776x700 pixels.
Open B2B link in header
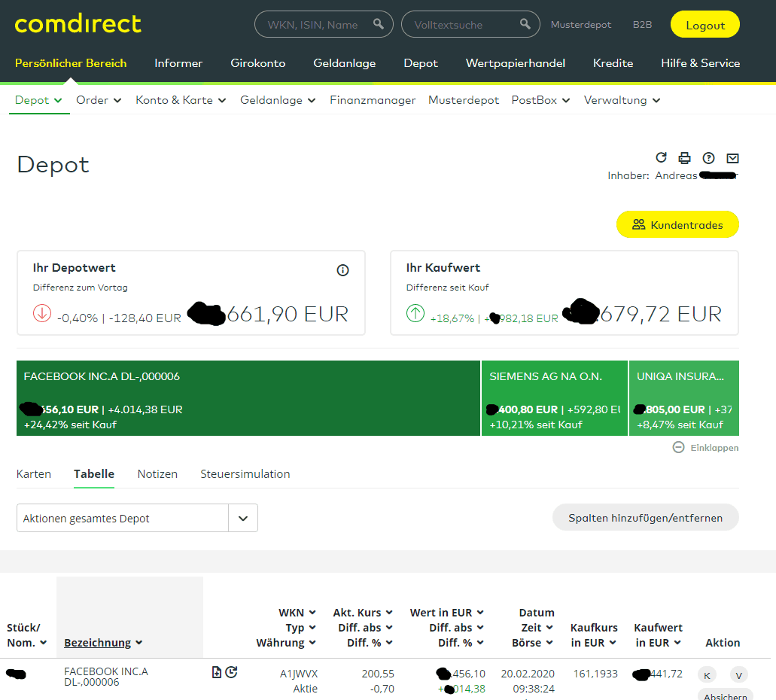(642, 24)
